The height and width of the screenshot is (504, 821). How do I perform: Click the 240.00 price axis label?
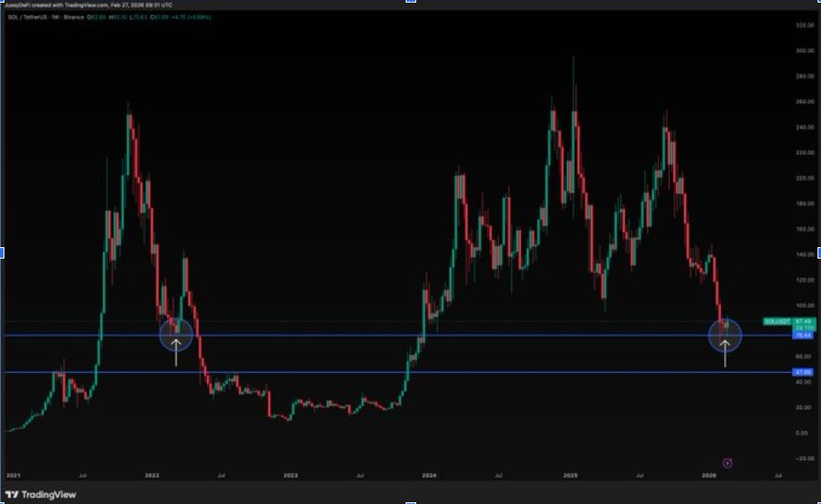point(805,128)
